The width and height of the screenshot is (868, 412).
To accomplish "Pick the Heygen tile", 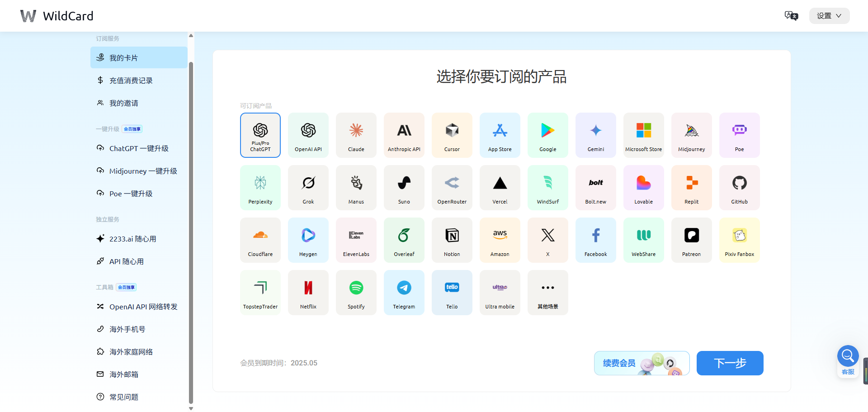I will tap(308, 240).
